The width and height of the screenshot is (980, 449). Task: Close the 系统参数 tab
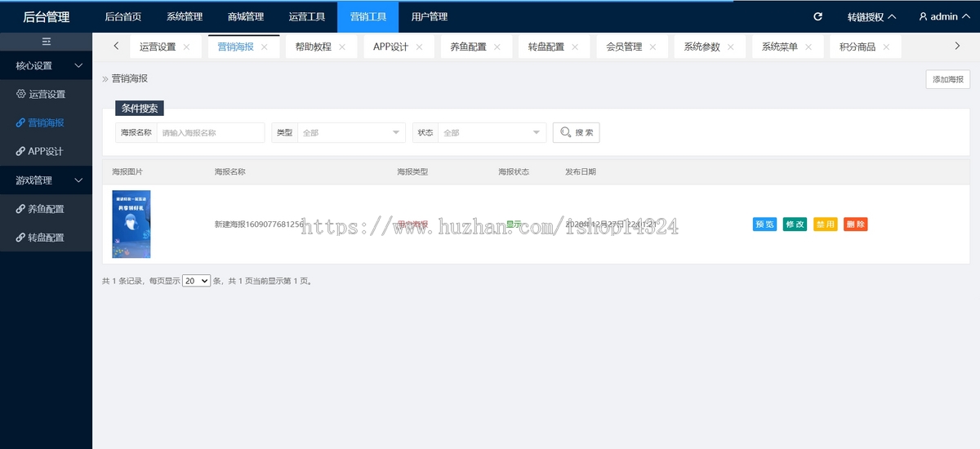pos(731,47)
